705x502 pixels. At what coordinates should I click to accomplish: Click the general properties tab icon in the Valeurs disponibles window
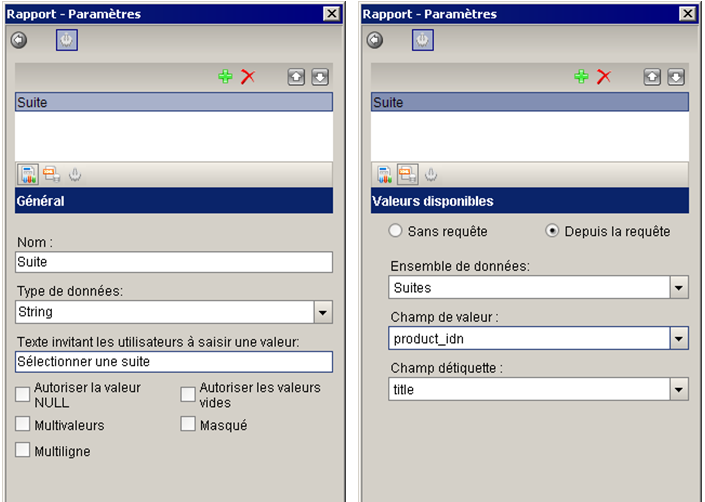[x=383, y=174]
